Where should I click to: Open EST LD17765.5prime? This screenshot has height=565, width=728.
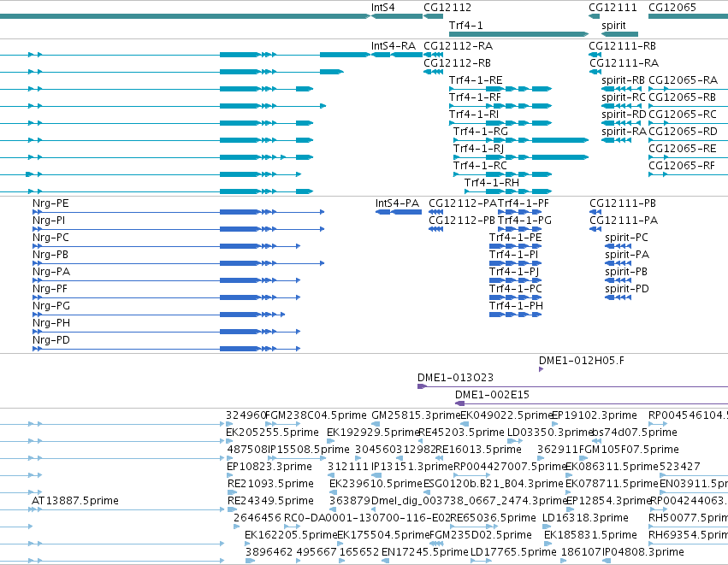pyautogui.click(x=513, y=553)
